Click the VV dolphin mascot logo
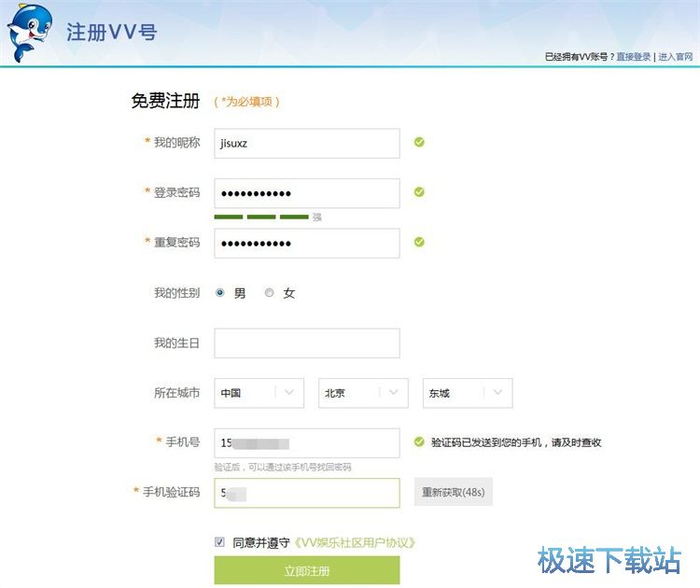Image resolution: width=700 pixels, height=588 pixels. point(30,33)
